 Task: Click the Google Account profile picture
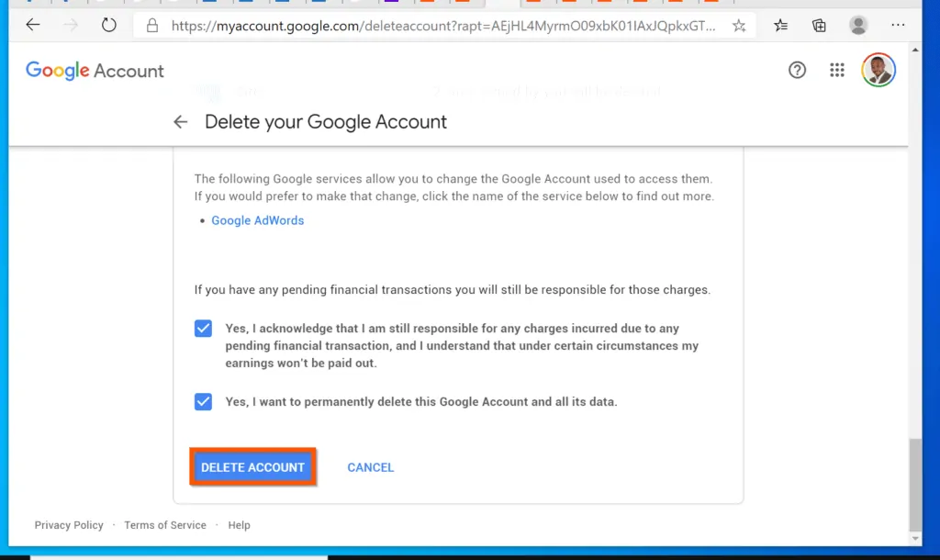tap(878, 70)
